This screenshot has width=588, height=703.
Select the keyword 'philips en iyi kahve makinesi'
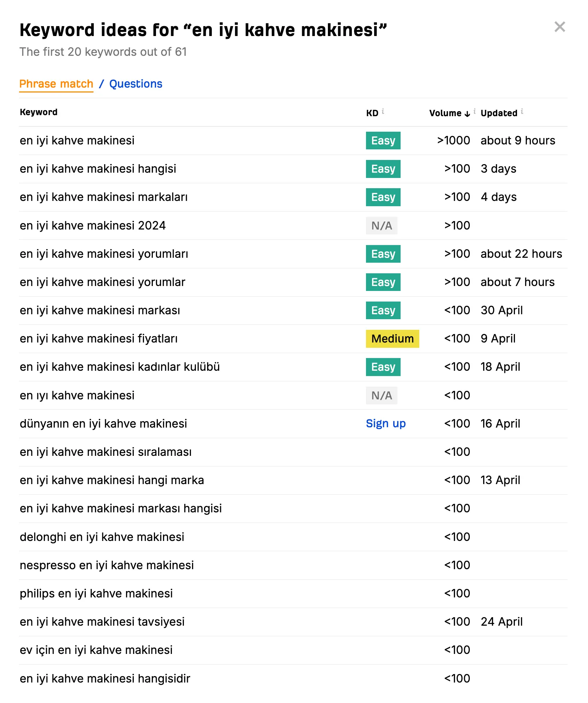tap(96, 593)
